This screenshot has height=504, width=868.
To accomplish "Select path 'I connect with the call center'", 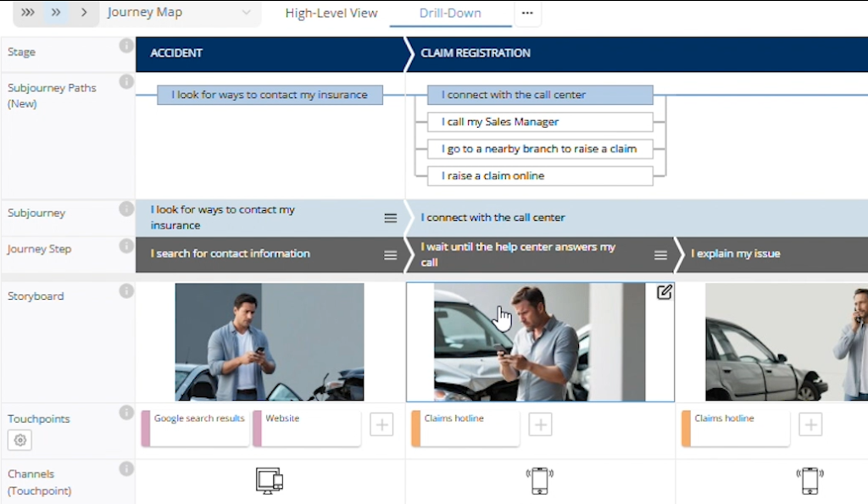I will (540, 95).
